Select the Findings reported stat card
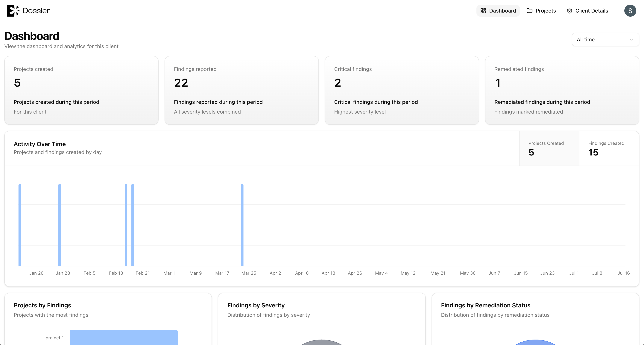 pos(241,90)
